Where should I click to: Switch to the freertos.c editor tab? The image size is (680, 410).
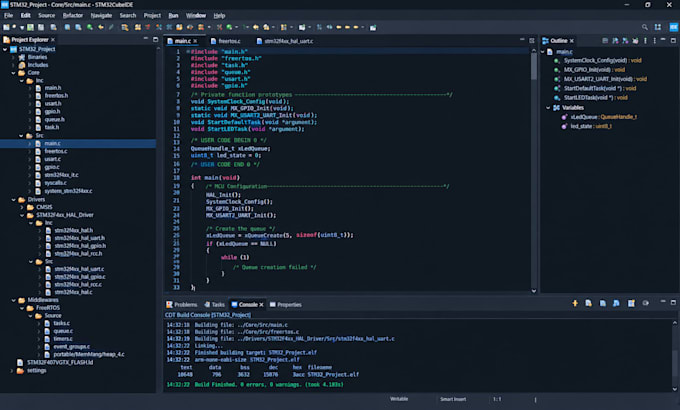tap(225, 41)
